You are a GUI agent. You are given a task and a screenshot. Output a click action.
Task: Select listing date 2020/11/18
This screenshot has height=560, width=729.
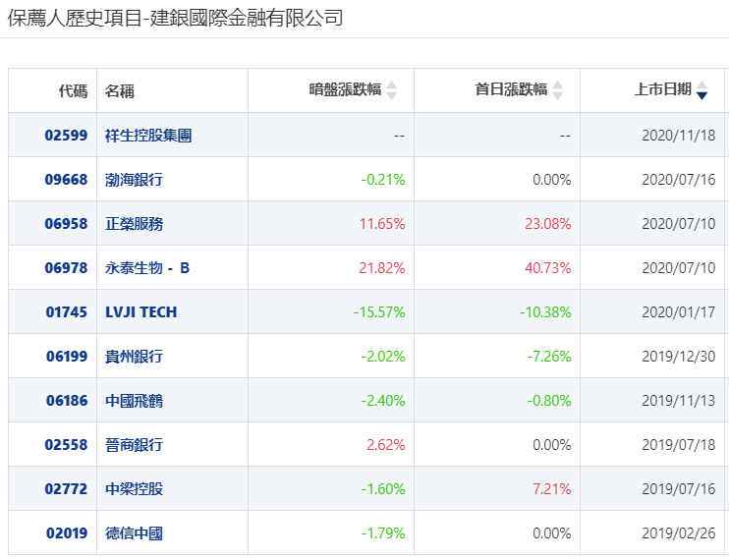point(679,136)
